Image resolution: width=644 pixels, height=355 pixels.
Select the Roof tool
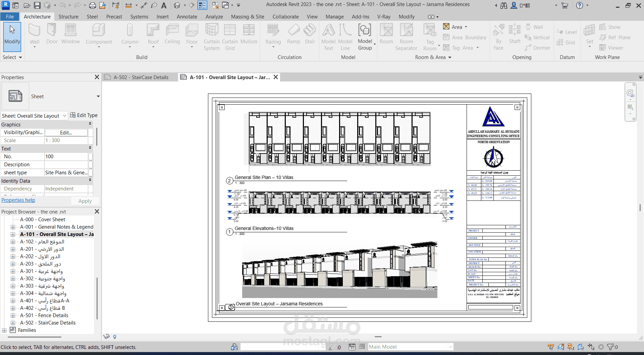pyautogui.click(x=153, y=36)
